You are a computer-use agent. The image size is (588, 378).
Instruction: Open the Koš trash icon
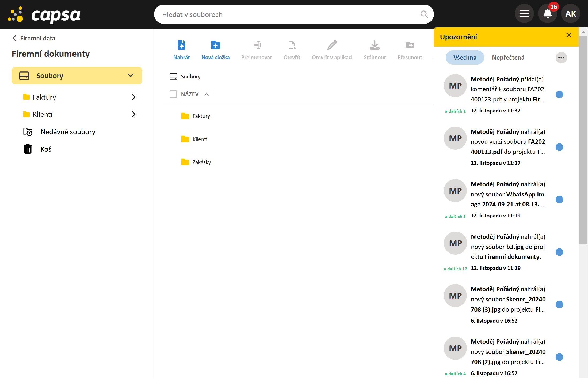click(28, 149)
